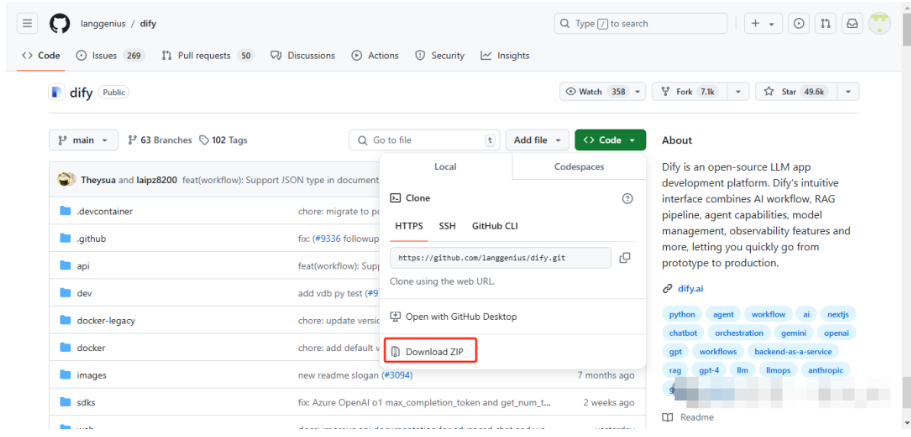
Task: Click the Theysua author link
Action: tap(99, 180)
